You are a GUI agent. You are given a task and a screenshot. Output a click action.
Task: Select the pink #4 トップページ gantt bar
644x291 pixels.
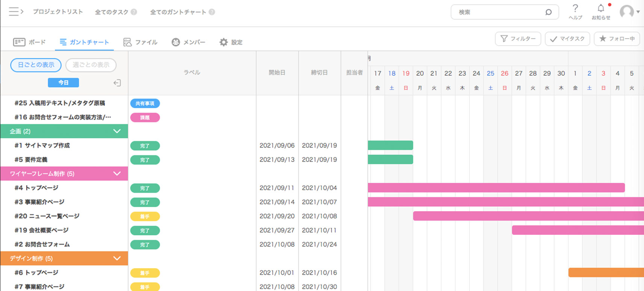point(496,187)
